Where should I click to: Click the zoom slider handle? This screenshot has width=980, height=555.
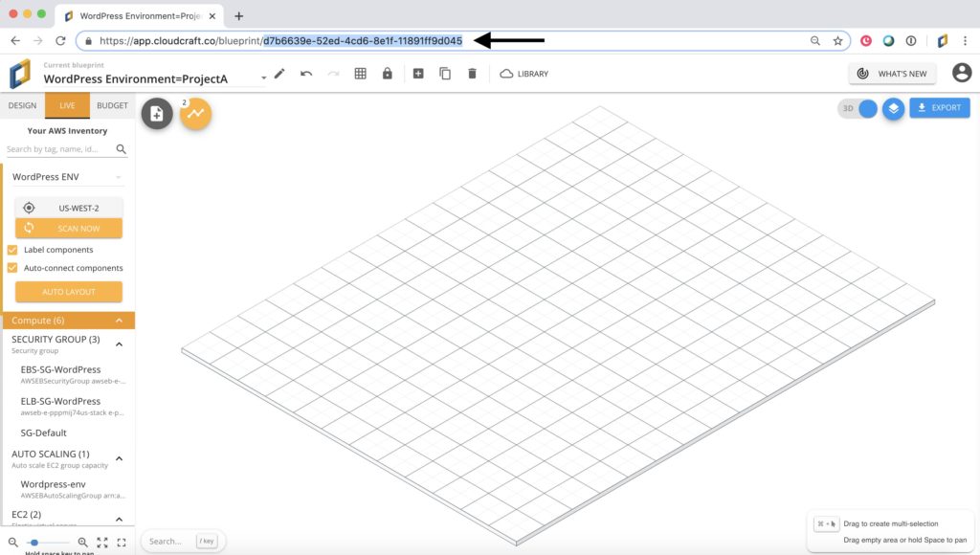pos(34,543)
